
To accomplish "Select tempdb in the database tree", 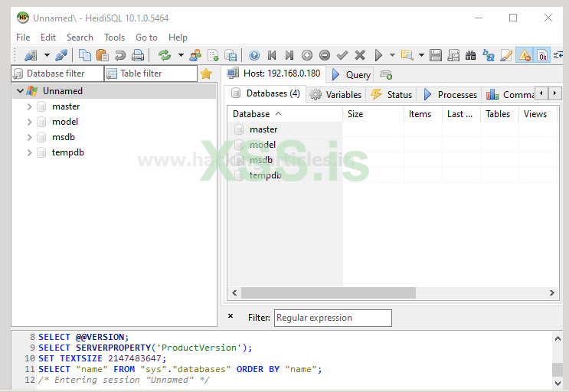I will click(x=68, y=152).
